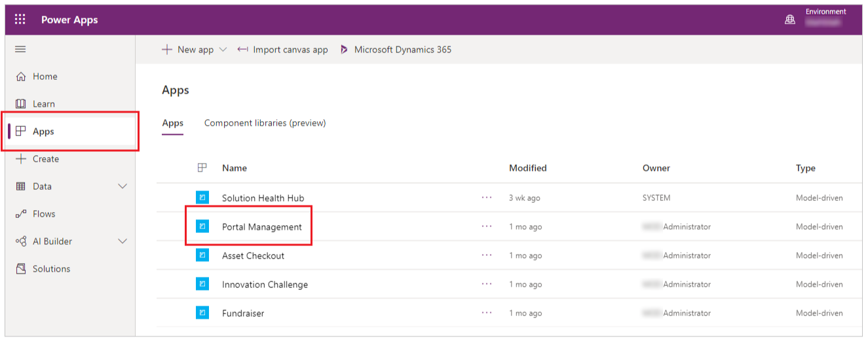Click Portal Management app icon
The image size is (868, 341).
202,226
